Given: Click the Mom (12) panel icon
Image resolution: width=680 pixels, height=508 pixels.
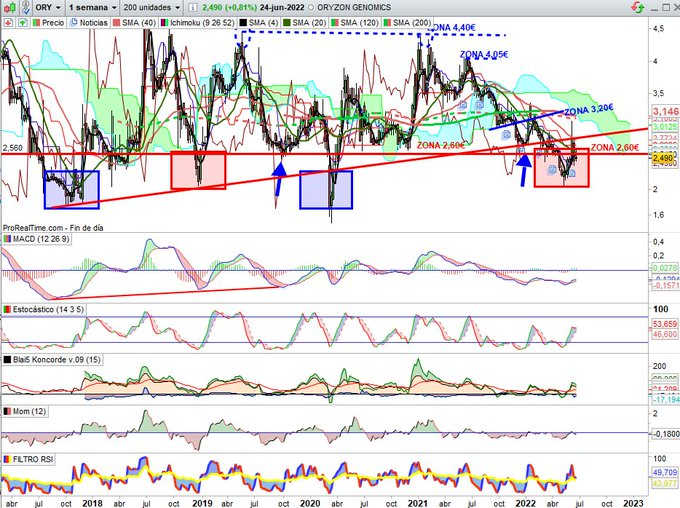Looking at the screenshot, I should tap(7, 411).
